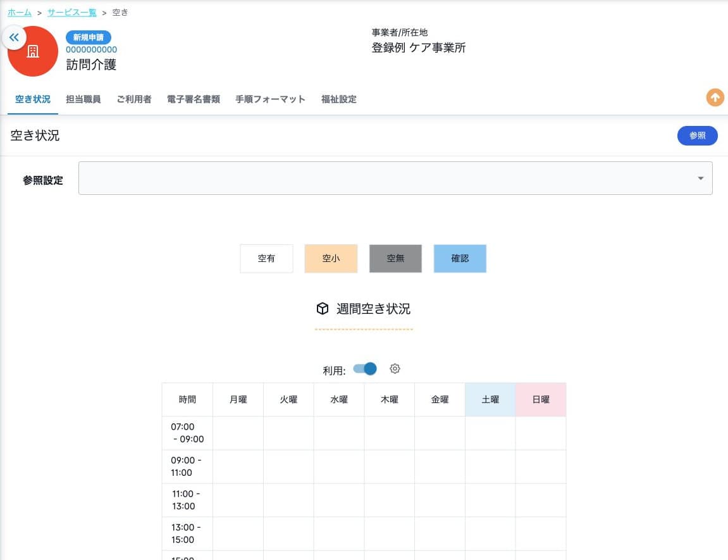This screenshot has height=560, width=728.
Task: Switch to the 空き状況 tab
Action: (x=32, y=99)
